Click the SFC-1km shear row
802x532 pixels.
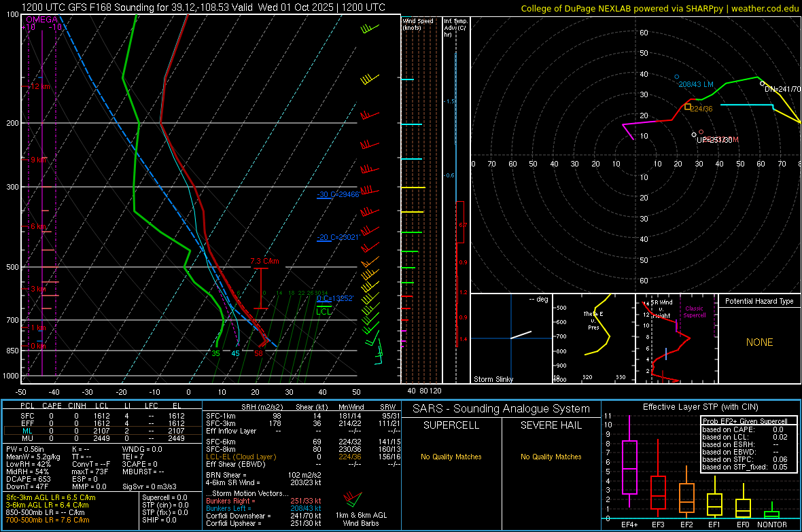point(303,416)
